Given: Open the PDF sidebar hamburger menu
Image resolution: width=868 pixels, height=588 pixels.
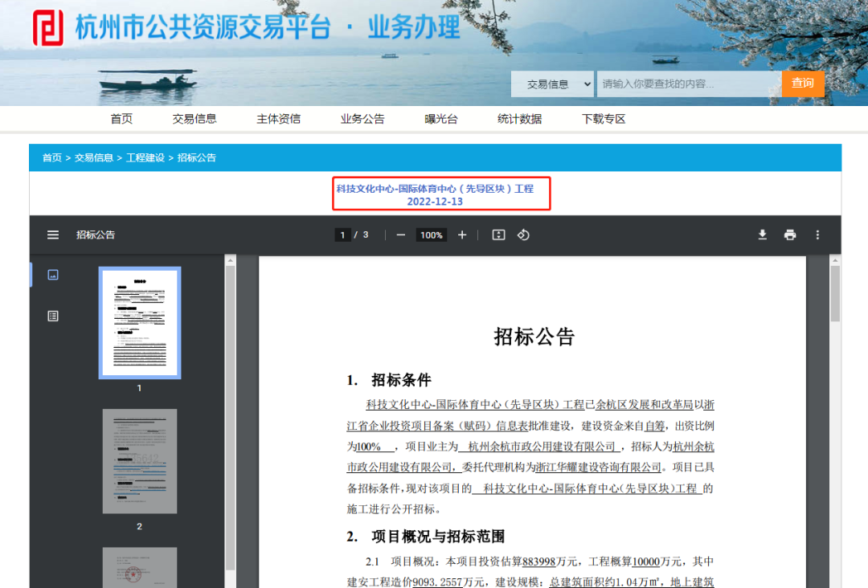Looking at the screenshot, I should [52, 235].
